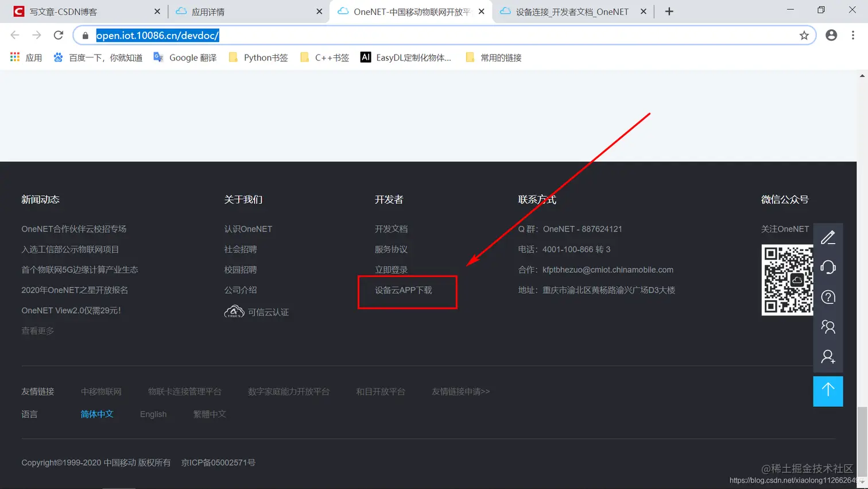Click the headset customer service icon

click(828, 267)
